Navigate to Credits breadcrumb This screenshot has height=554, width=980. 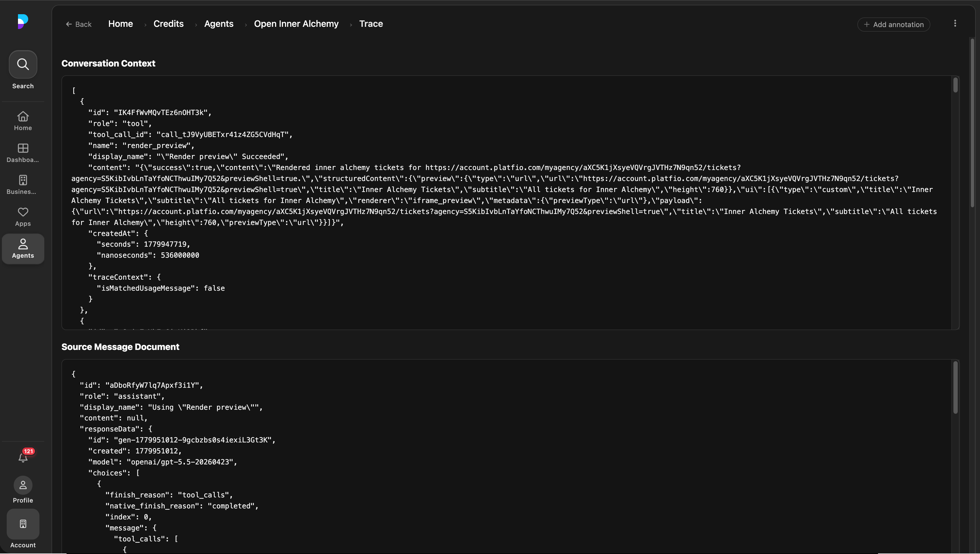coord(168,24)
